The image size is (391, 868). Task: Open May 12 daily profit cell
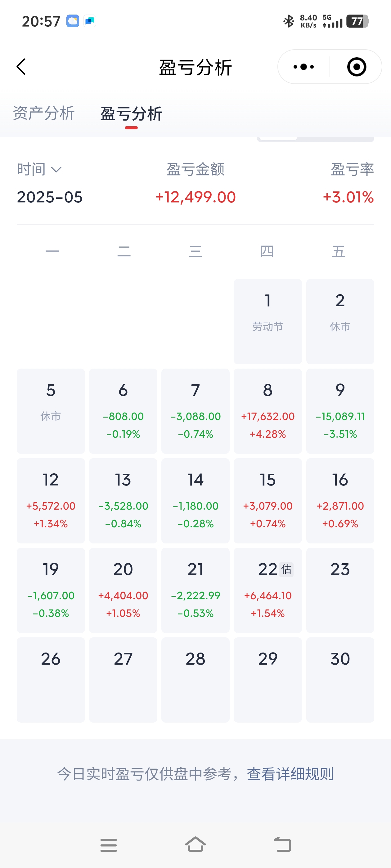tap(51, 501)
